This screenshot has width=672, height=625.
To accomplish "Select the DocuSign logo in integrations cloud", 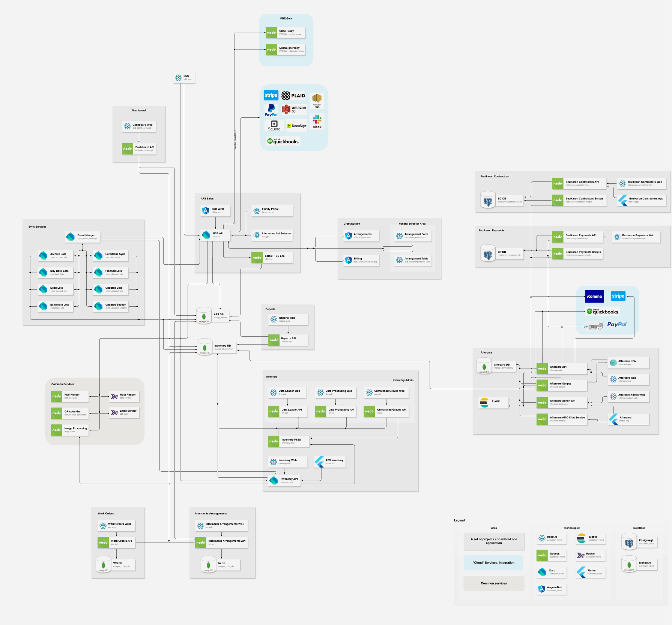I will click(x=296, y=126).
